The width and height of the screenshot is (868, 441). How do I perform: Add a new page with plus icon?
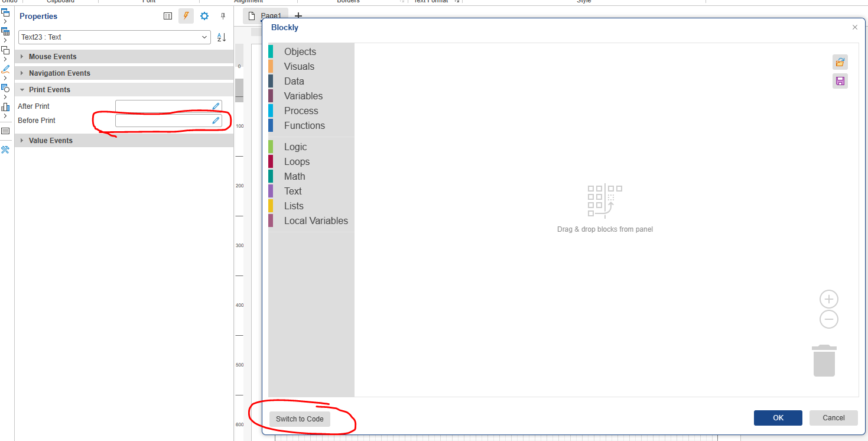(x=298, y=16)
